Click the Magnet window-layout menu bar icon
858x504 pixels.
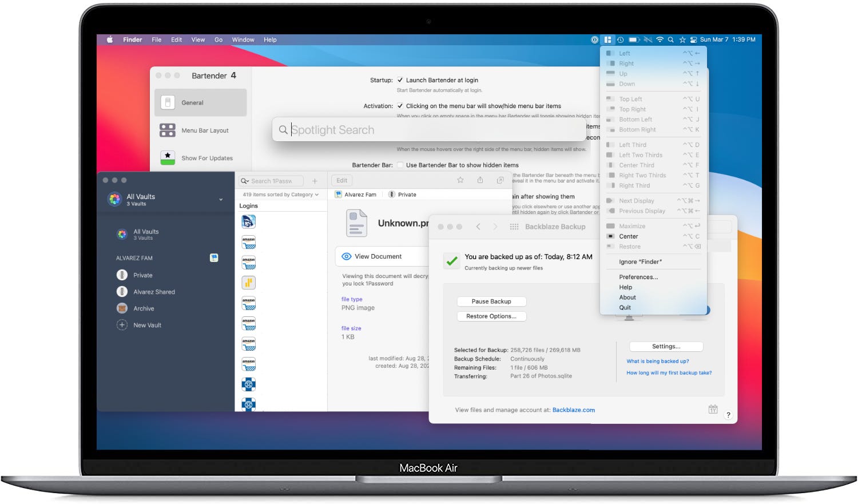pyautogui.click(x=607, y=40)
